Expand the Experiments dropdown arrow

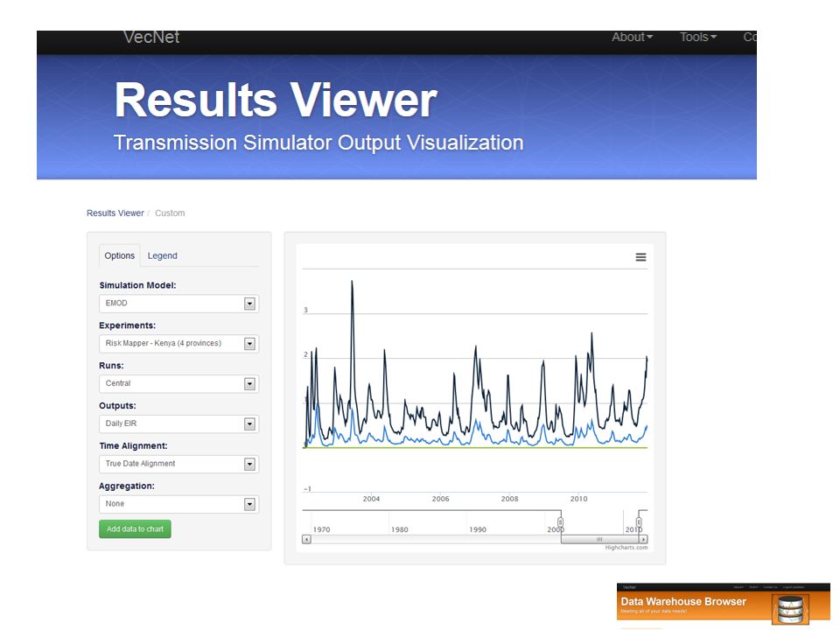tap(249, 344)
